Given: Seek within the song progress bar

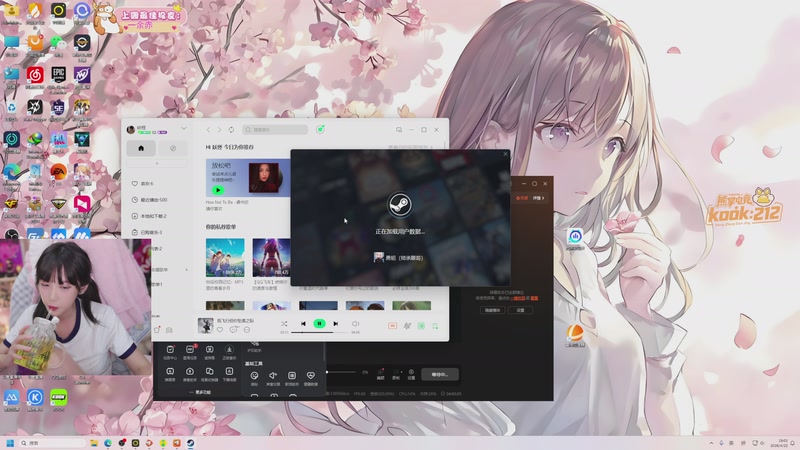Looking at the screenshot, I should pos(320,333).
